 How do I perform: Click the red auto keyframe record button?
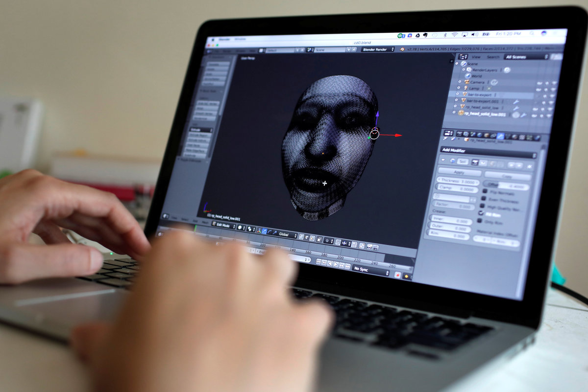pyautogui.click(x=397, y=275)
